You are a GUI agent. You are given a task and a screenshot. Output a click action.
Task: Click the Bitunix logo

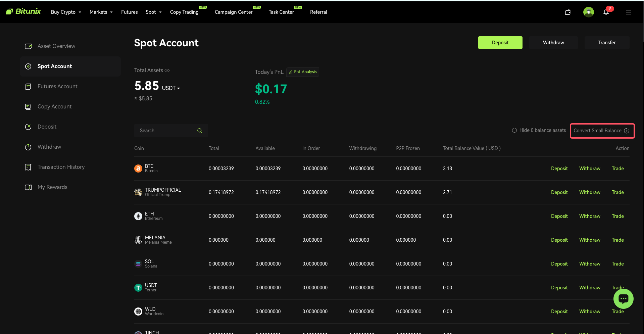pos(23,11)
